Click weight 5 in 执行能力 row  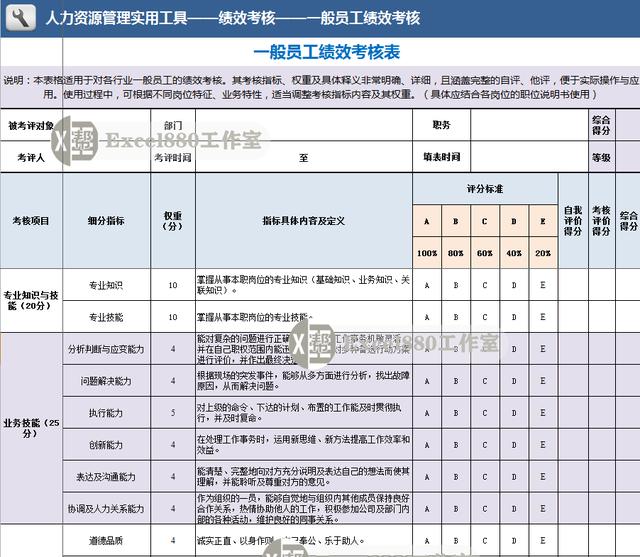pos(173,413)
